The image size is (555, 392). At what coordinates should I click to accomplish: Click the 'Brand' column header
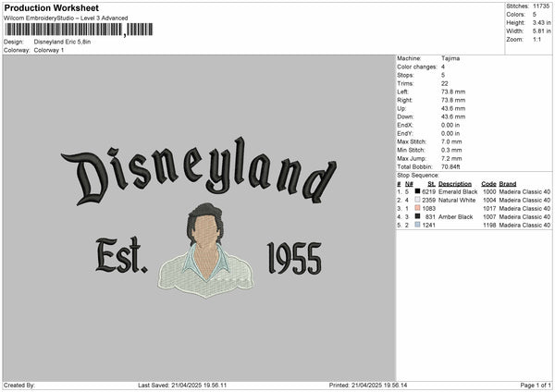click(x=508, y=184)
